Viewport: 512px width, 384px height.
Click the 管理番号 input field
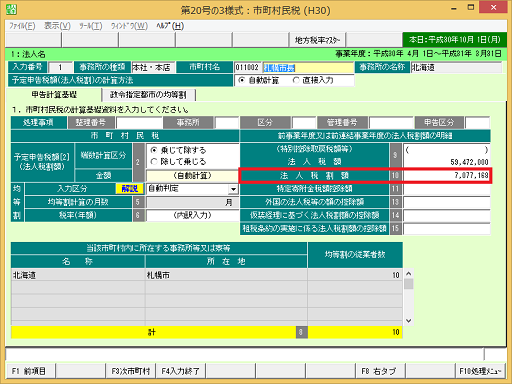coord(391,123)
